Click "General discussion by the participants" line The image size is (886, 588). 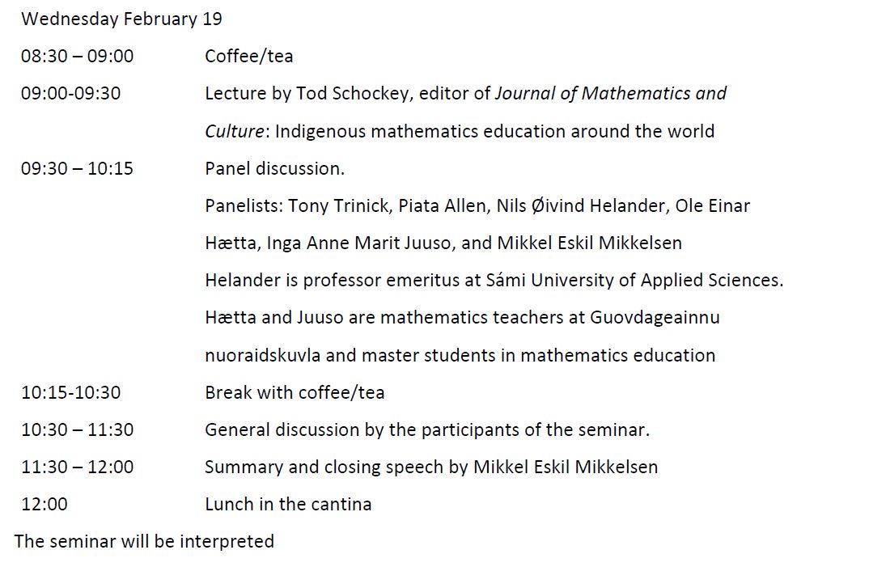tap(426, 429)
